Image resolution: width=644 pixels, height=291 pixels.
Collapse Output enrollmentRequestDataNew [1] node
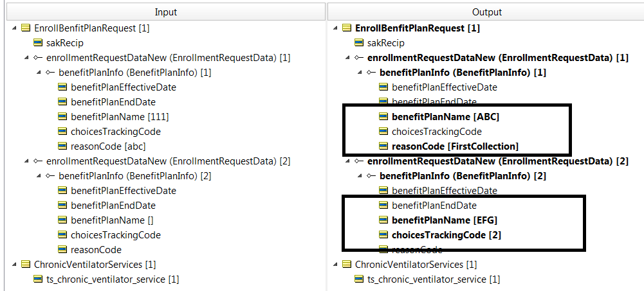348,58
